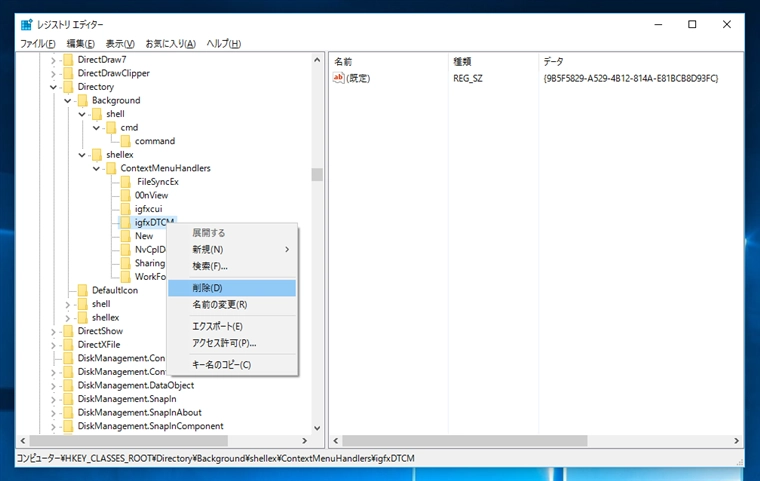Viewport: 760px width, 481px height.
Task: Click DiskManagement.SnapInComponent folder icon
Action: pyautogui.click(x=69, y=426)
